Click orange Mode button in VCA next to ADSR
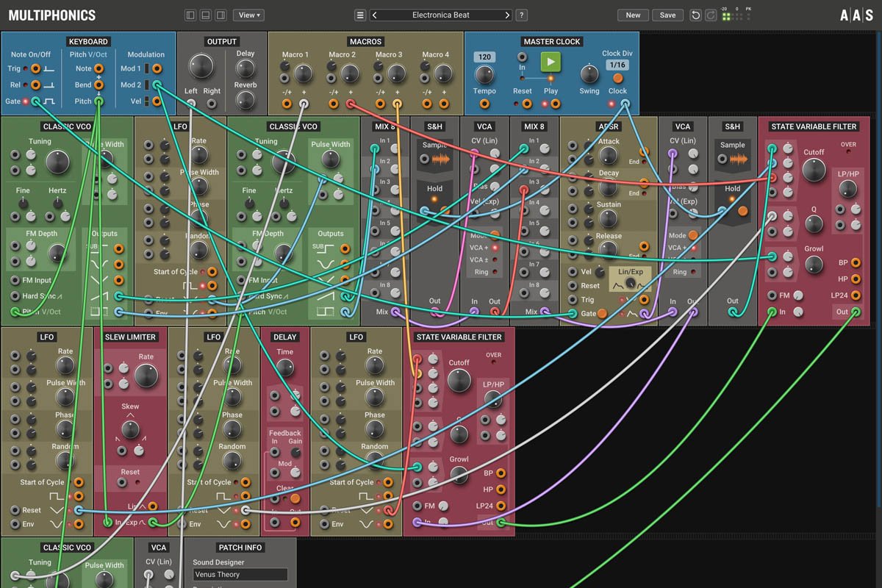Screen dimensions: 882x588 point(693,236)
